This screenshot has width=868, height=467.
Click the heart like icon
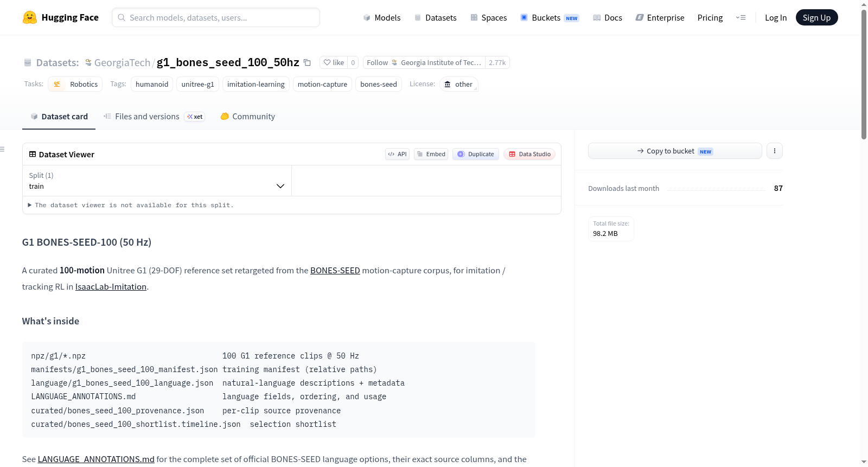point(327,62)
